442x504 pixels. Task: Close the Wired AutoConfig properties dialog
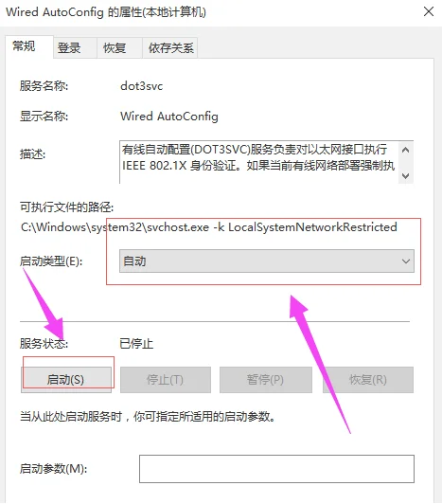tap(429, 12)
